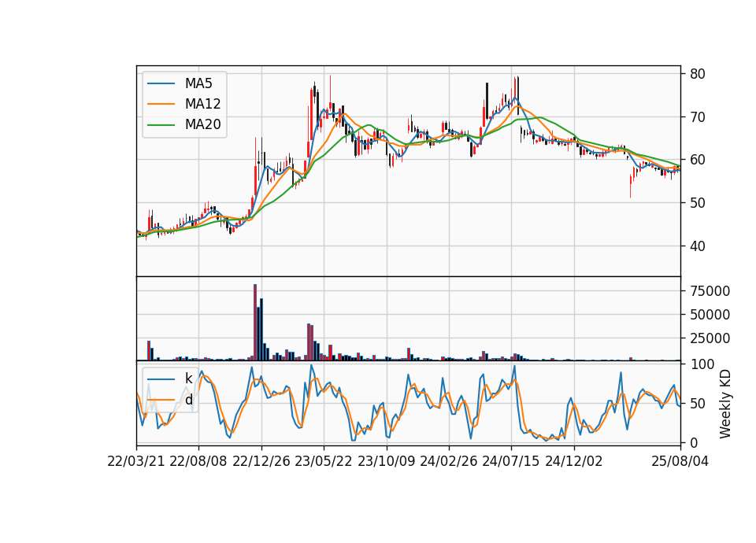
Task: Click the 23/05/22 date axis label
Action: click(x=324, y=461)
